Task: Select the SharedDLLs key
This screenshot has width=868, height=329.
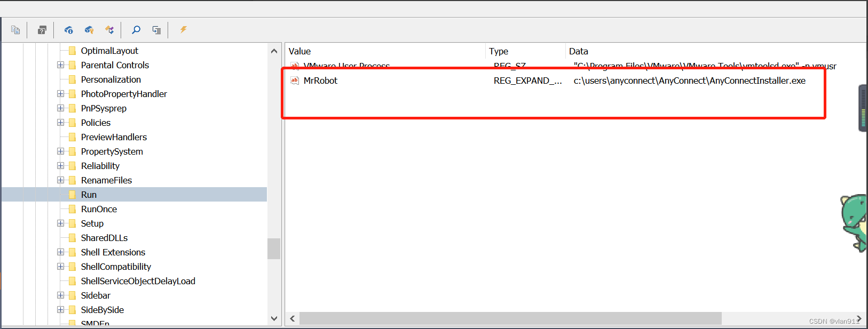Action: 104,238
